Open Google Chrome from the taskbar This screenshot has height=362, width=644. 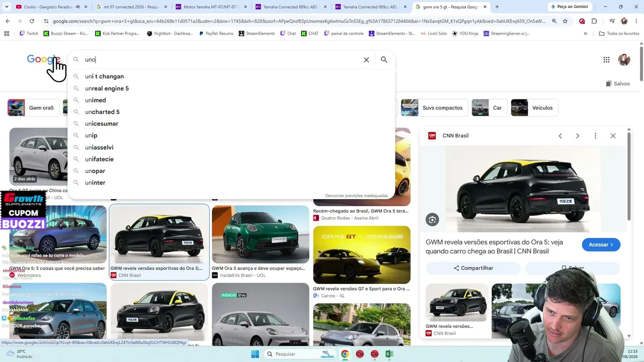(x=345, y=354)
